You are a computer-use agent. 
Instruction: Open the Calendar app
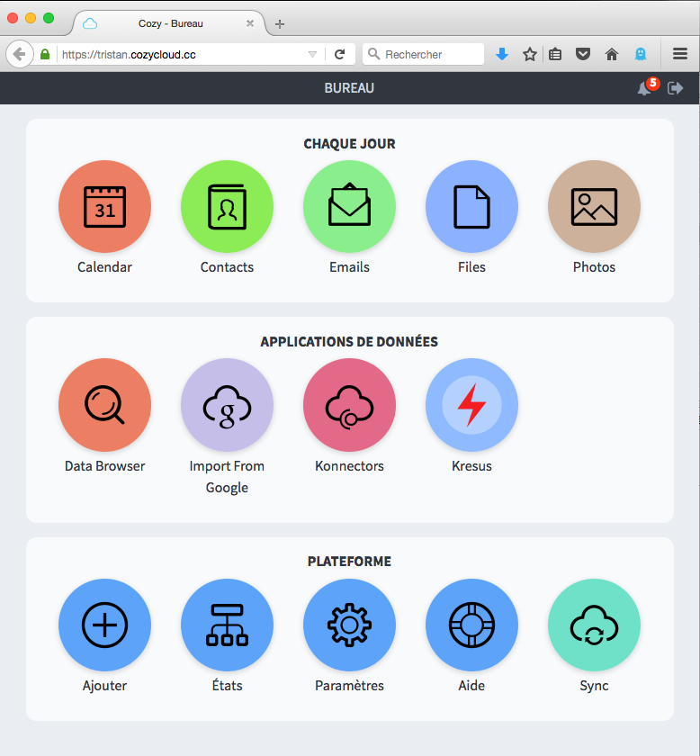(104, 206)
